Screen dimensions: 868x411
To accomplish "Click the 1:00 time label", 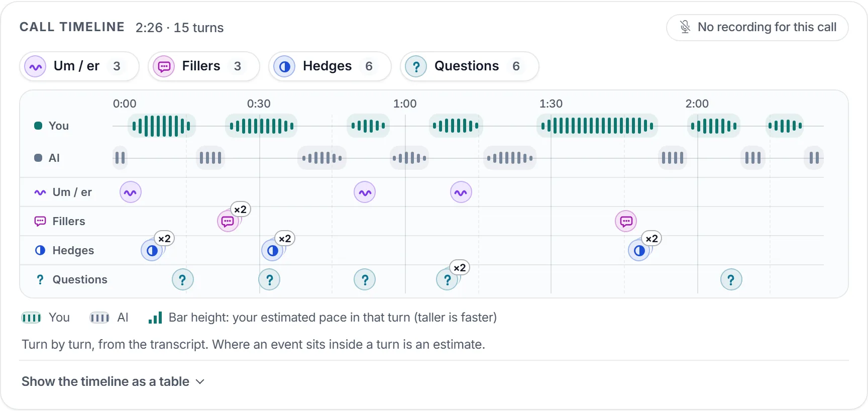I will [x=405, y=104].
